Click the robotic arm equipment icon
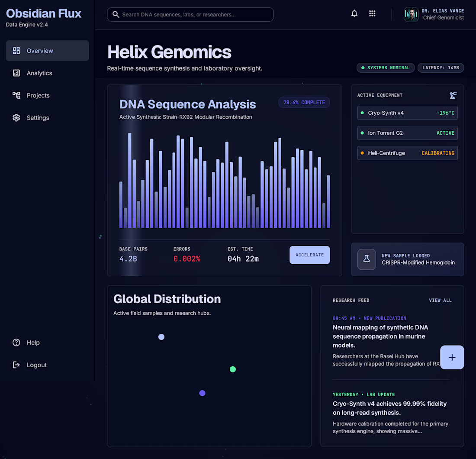Viewport: 476px width, 459px height. [453, 95]
